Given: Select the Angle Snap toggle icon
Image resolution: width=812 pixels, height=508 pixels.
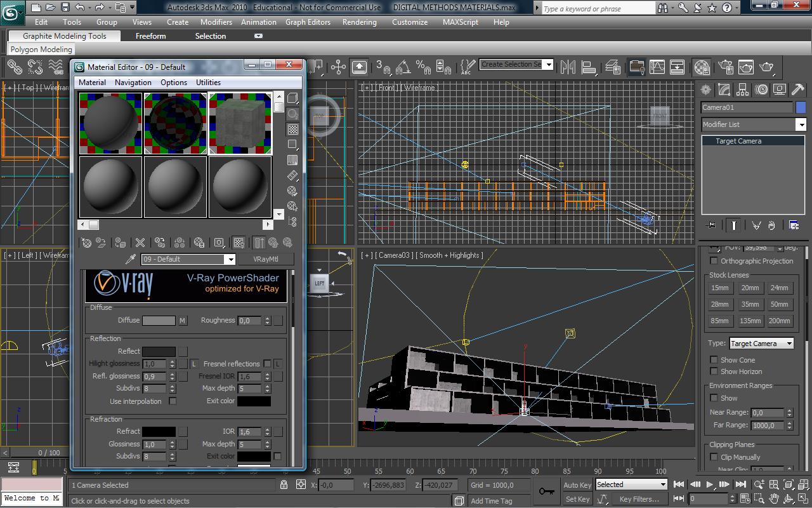Looking at the screenshot, I should coord(403,68).
